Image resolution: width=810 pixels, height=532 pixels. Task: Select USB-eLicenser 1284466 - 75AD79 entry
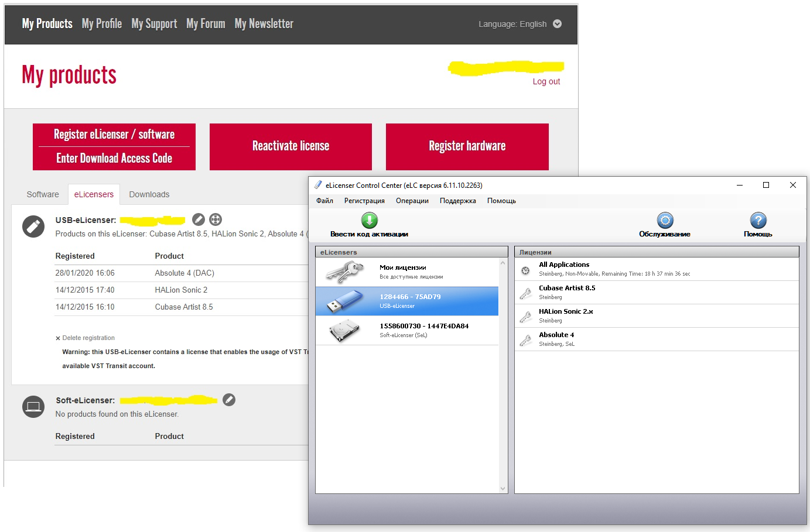tap(407, 301)
